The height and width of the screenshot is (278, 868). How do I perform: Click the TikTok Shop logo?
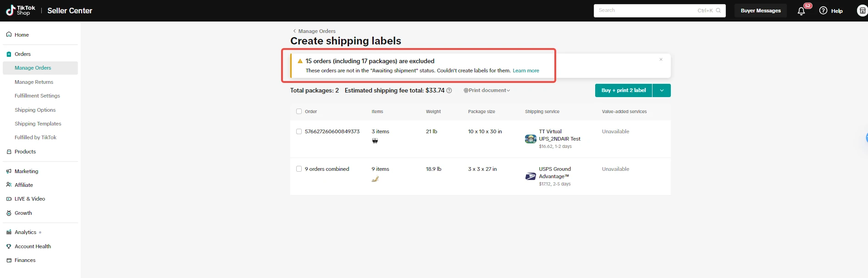tap(21, 11)
